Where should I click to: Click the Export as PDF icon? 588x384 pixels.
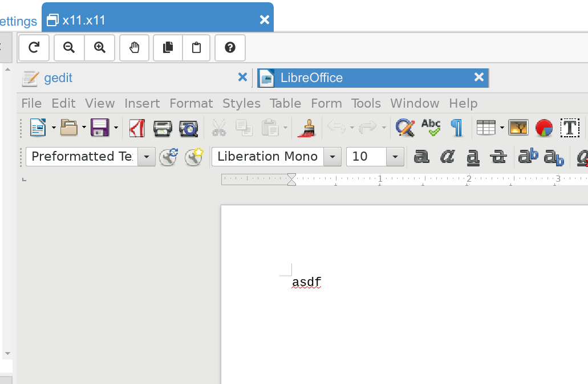coord(137,128)
